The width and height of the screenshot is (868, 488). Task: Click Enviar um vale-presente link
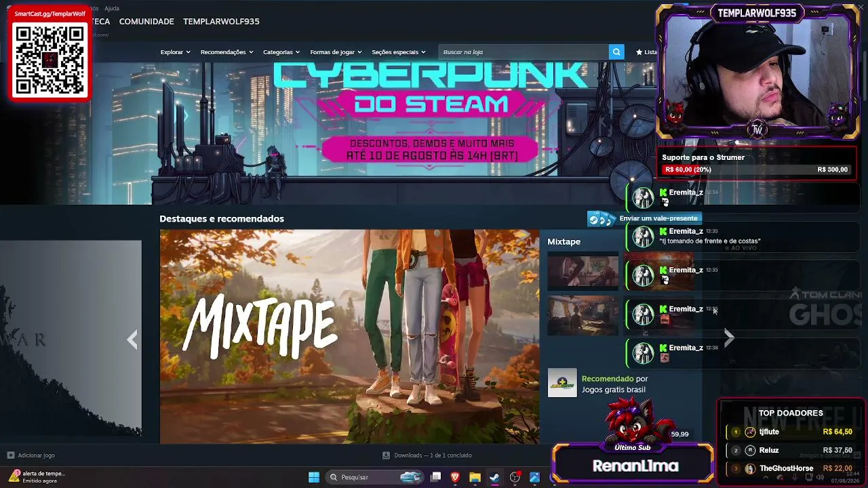pyautogui.click(x=658, y=218)
